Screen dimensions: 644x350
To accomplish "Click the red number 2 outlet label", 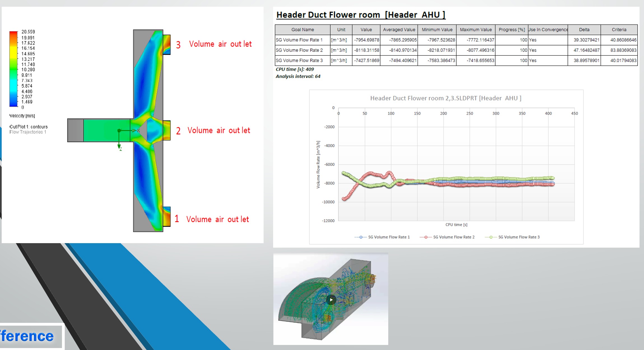I will [x=178, y=131].
